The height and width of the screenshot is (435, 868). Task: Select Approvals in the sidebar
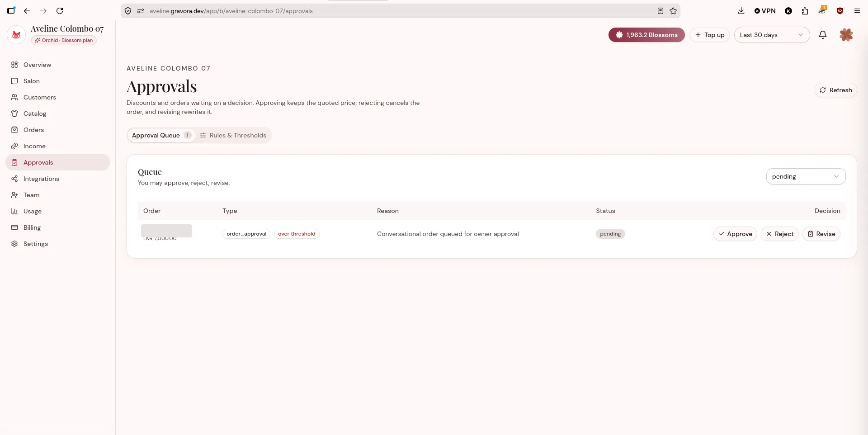click(57, 162)
